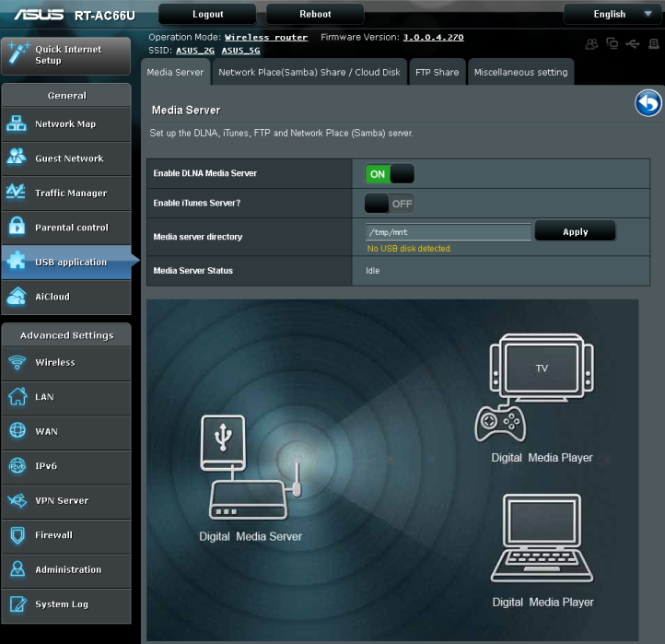Click the Wireless router operation mode link
Viewport: 665px width, 644px height.
pos(266,38)
